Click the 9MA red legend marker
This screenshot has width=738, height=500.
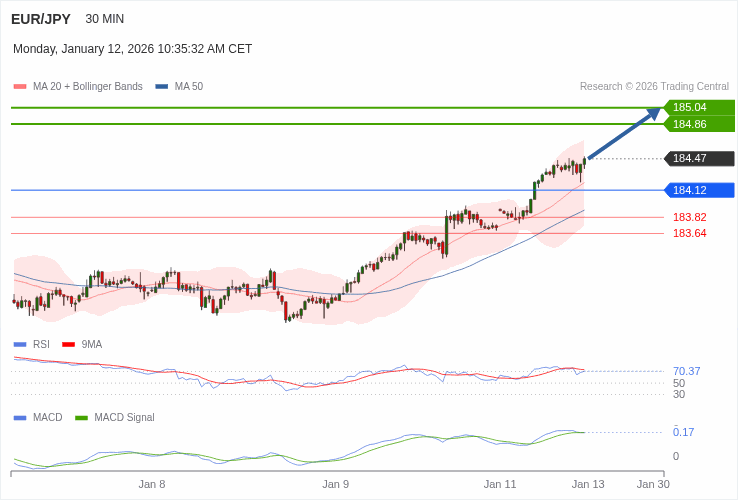click(x=68, y=345)
